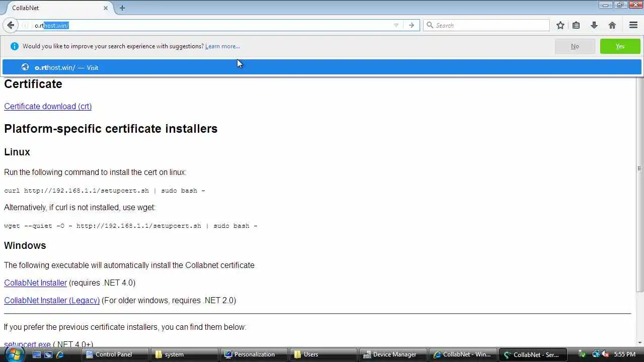Open the Learn more link

(222, 46)
